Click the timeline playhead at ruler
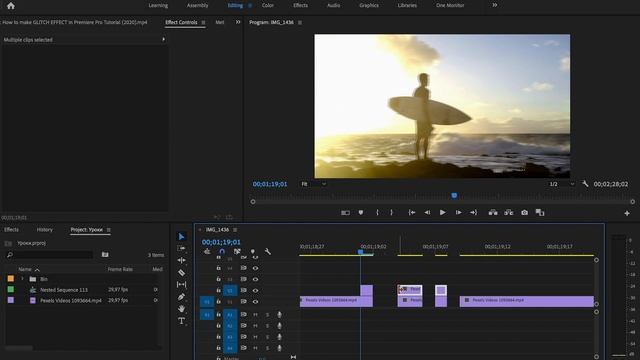 click(x=360, y=252)
